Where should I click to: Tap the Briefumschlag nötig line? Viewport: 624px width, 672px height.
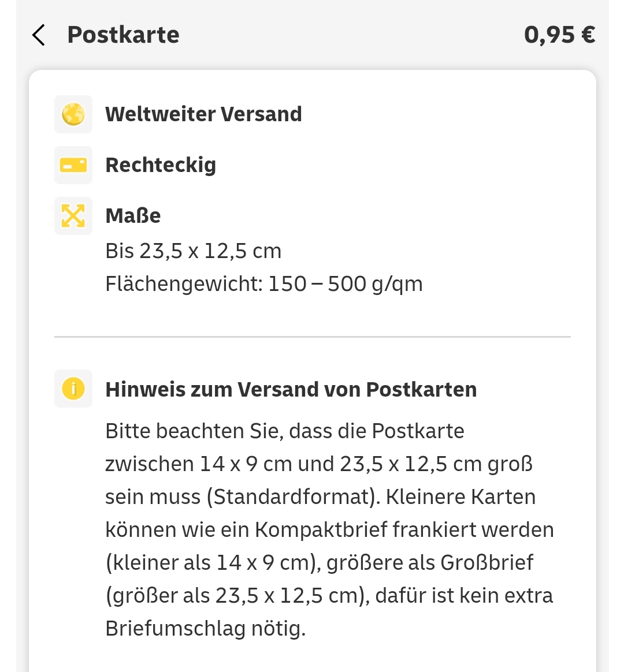206,629
